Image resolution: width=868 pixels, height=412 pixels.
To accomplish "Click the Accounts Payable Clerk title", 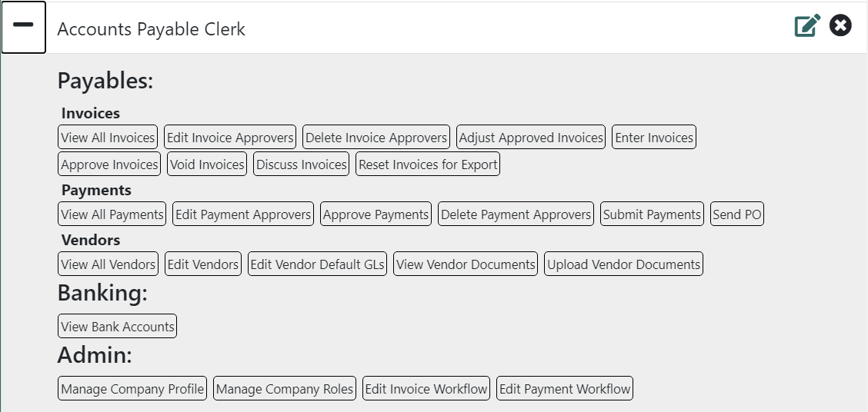I will (151, 28).
